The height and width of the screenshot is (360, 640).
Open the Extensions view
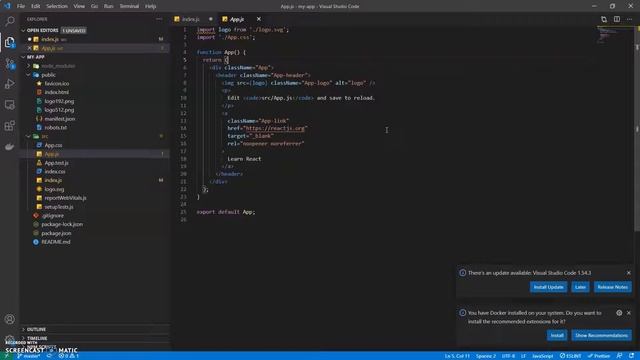point(9,125)
